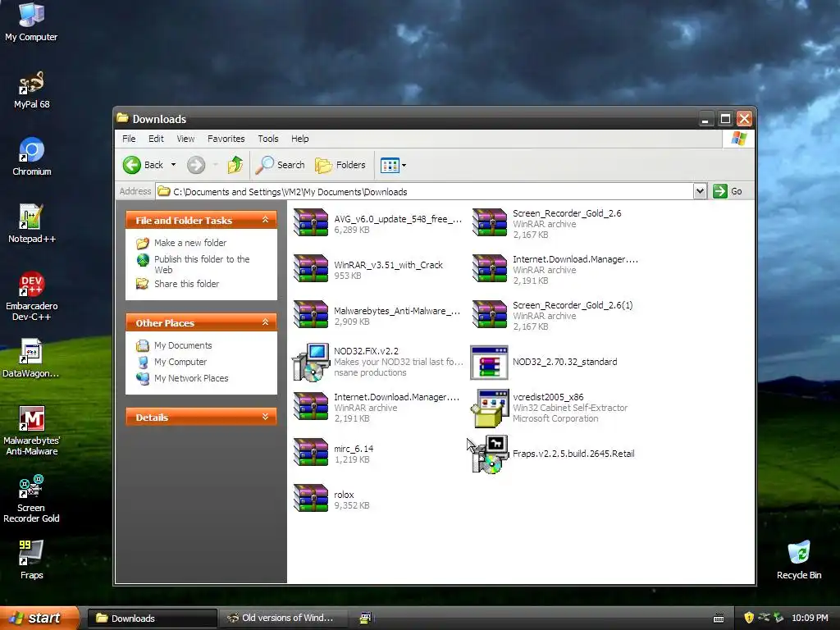Image resolution: width=840 pixels, height=630 pixels.
Task: Select Screen_Recorder_Gold_2.6 archive icon
Action: pyautogui.click(x=489, y=222)
